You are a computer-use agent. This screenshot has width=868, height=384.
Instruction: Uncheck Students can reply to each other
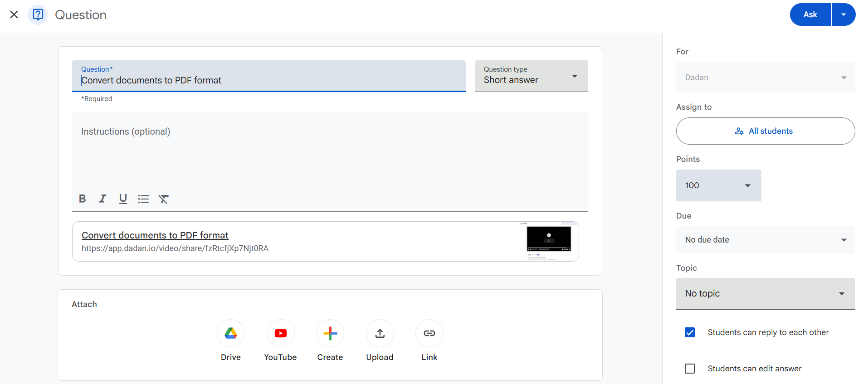click(690, 332)
